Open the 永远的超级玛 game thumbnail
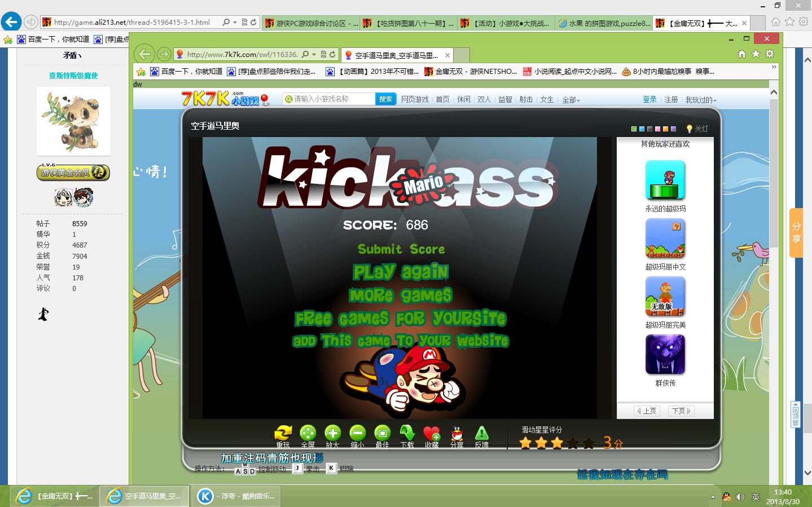This screenshot has height=507, width=812. point(665,180)
